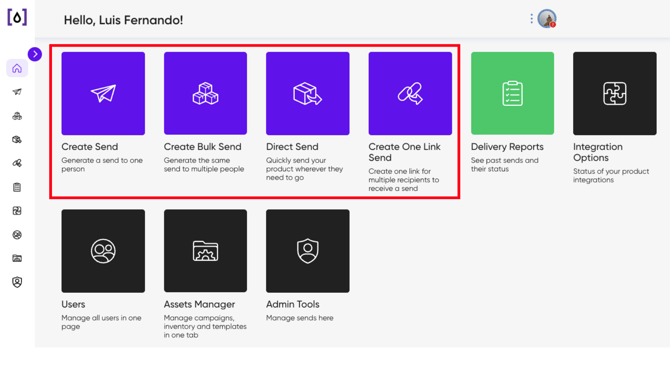670x376 pixels.
Task: Select the clipboard reports sidebar icon
Action: 17,187
